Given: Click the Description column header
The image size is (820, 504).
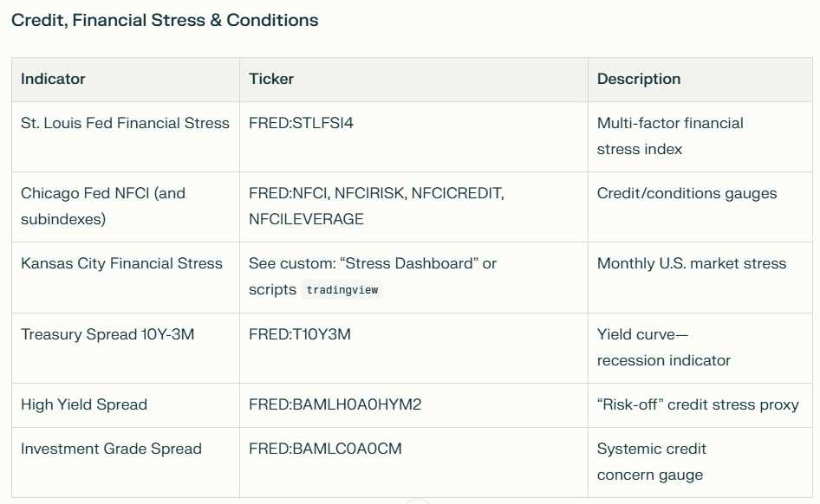Looking at the screenshot, I should click(639, 79).
